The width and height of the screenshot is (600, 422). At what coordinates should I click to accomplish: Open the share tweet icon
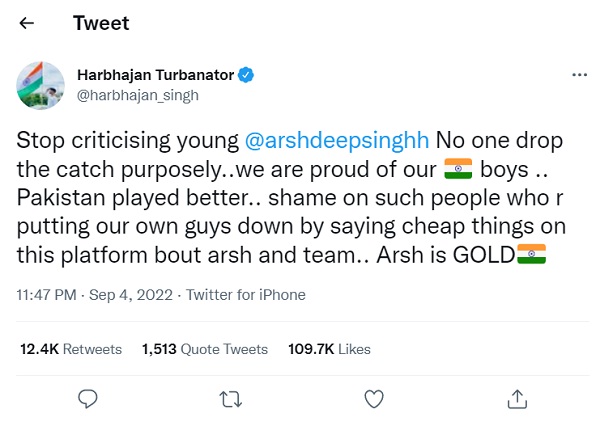(x=516, y=399)
